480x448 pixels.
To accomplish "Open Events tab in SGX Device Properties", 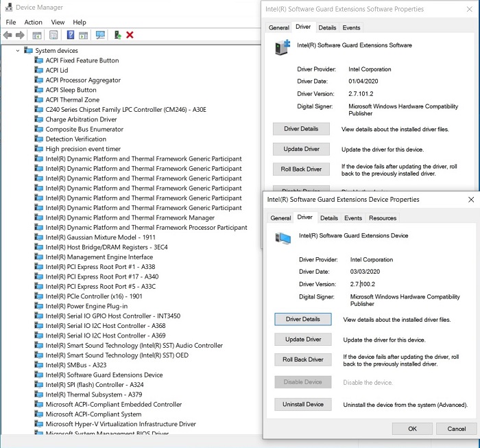I will (353, 217).
